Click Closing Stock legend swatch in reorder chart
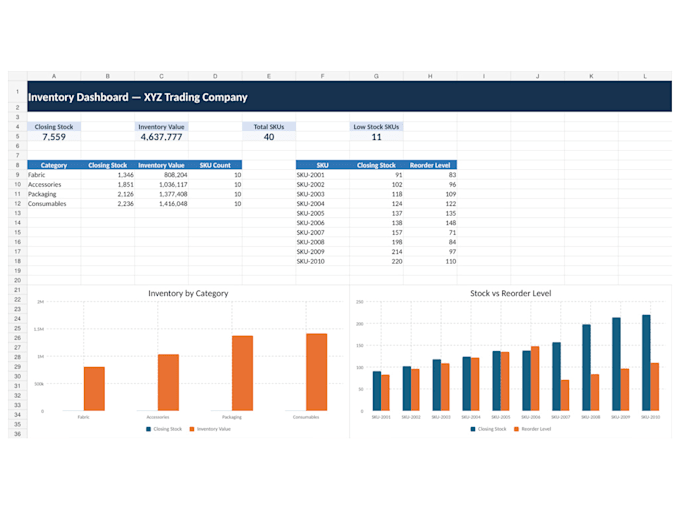 (473, 429)
